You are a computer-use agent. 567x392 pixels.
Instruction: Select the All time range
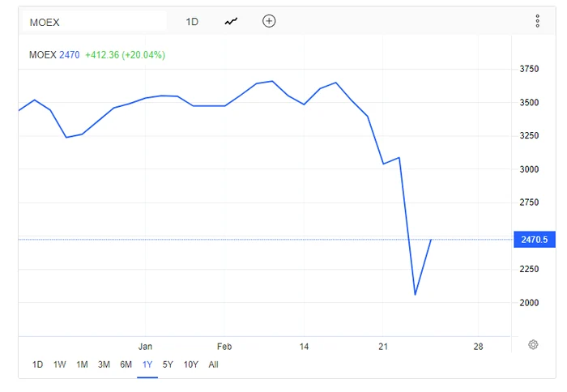[214, 364]
